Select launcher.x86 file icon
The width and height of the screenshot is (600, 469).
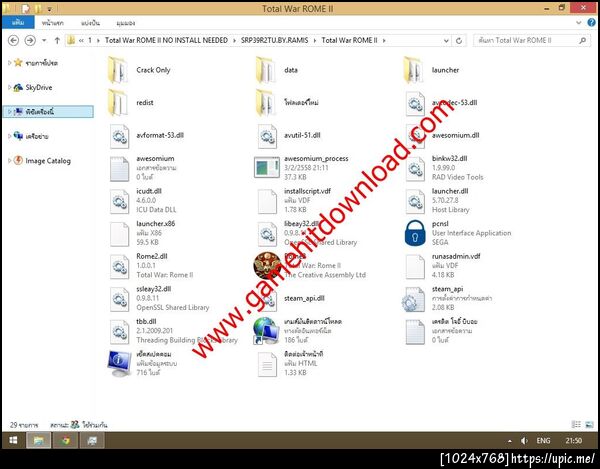[x=119, y=234]
